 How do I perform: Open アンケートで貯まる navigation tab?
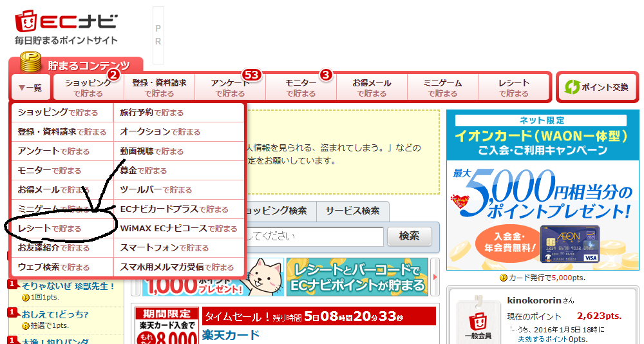tap(231, 88)
